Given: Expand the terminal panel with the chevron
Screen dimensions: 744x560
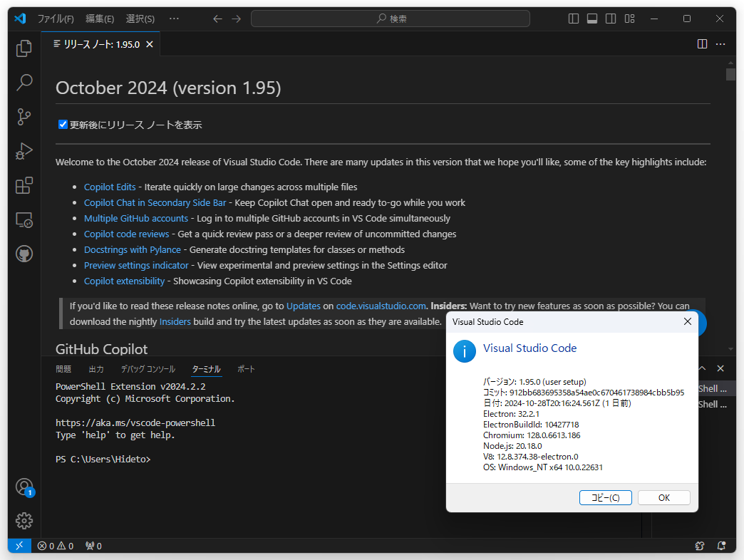Looking at the screenshot, I should [701, 368].
